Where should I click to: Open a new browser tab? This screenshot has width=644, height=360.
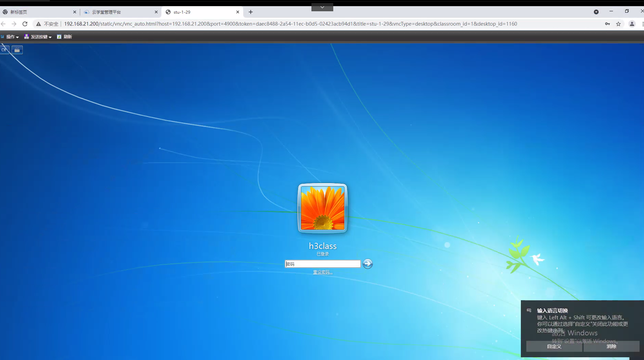(251, 12)
